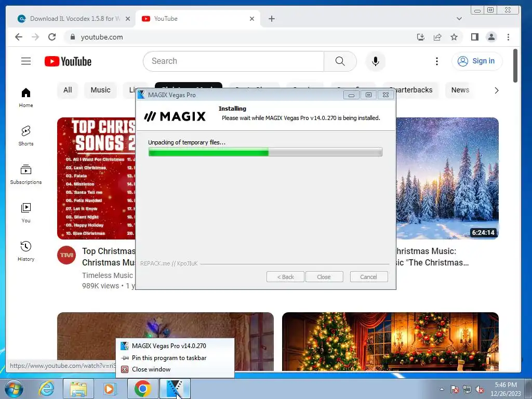Click the YouTube logo

pyautogui.click(x=68, y=61)
